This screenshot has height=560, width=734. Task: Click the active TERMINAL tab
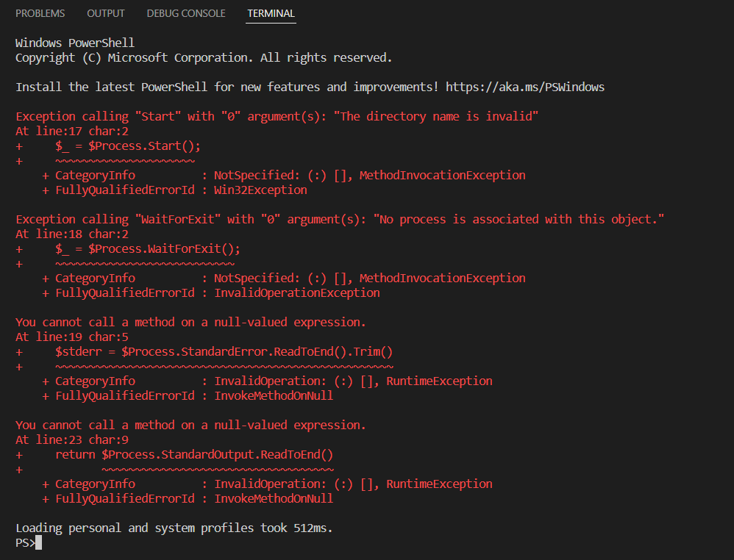[271, 13]
